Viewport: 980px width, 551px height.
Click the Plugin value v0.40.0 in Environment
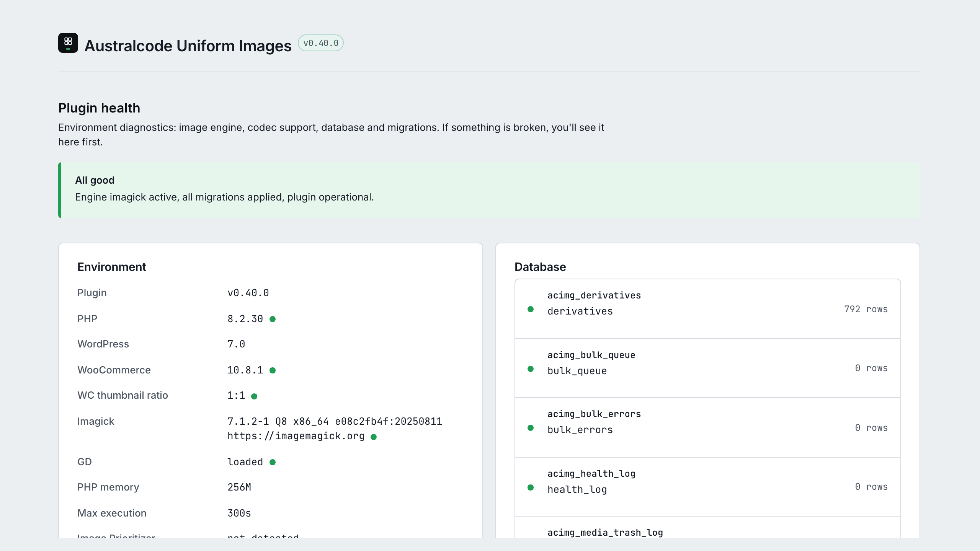[x=248, y=293]
